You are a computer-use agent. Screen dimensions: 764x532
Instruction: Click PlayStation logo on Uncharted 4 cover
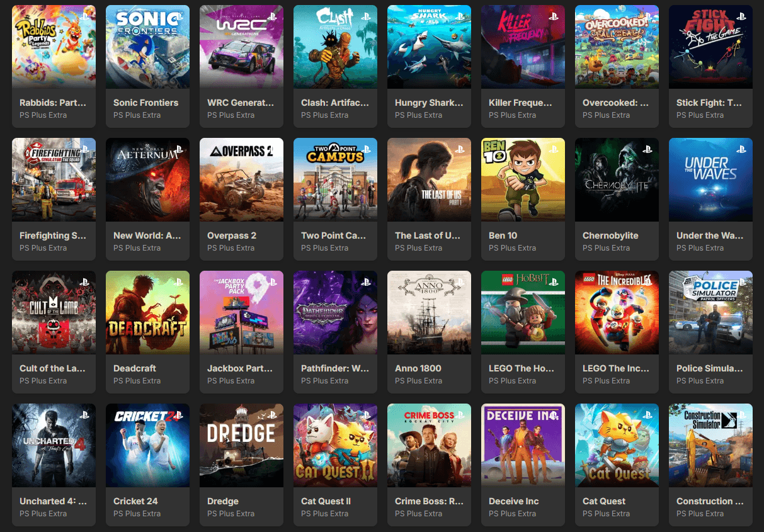(x=84, y=415)
